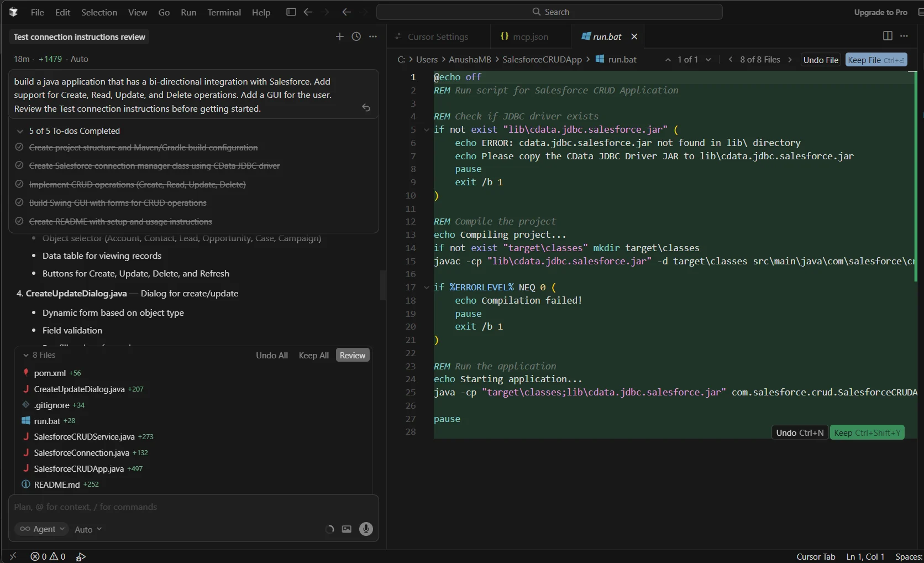Toggle the sidebar panel layout icon
Image resolution: width=924 pixels, height=563 pixels.
pos(291,12)
